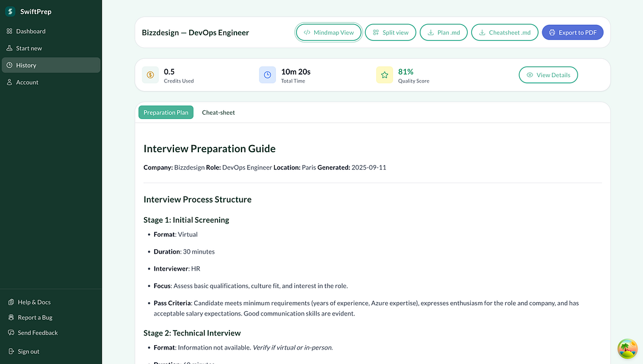Click the printer icon inside Export to PDF

[x=553, y=32]
